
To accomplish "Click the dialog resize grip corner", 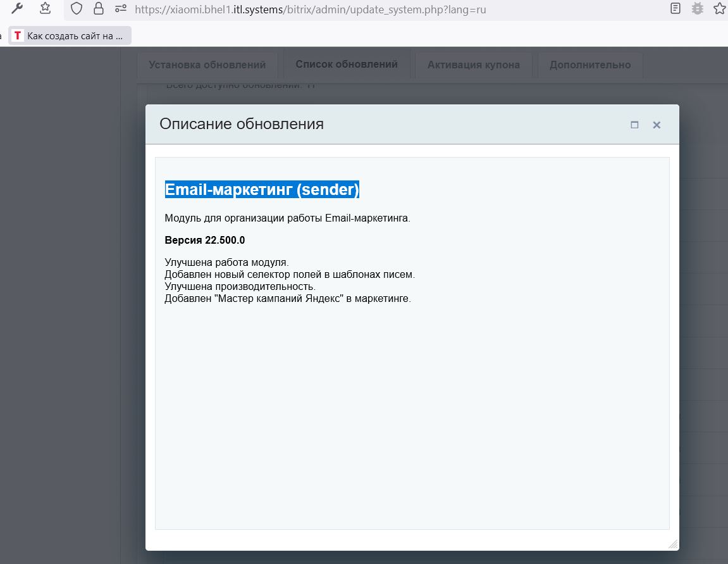I will tap(673, 544).
